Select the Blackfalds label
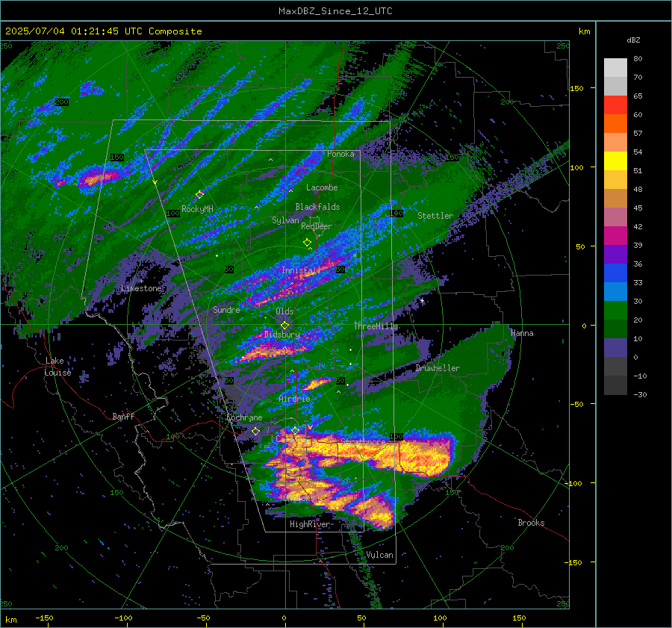This screenshot has width=672, height=628. pyautogui.click(x=317, y=207)
